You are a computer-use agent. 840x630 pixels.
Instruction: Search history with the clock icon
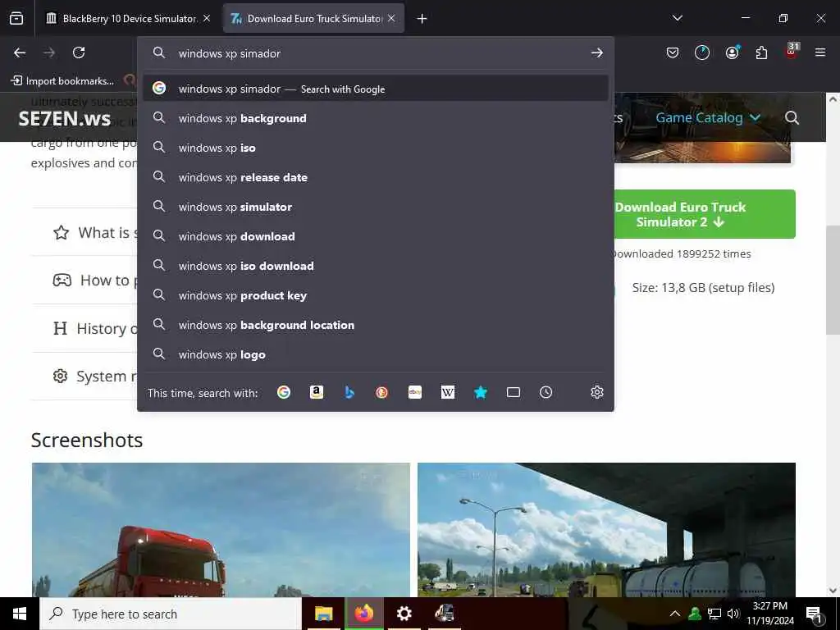coord(546,392)
